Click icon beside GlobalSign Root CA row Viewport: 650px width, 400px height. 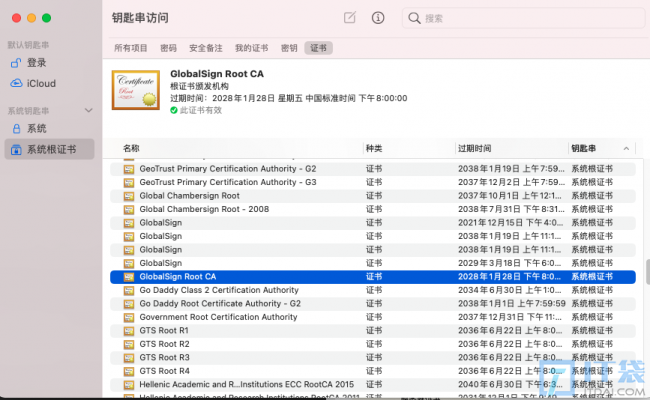coord(129,277)
